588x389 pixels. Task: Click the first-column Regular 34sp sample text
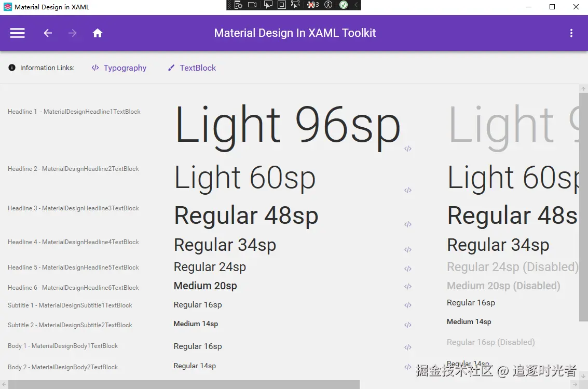point(225,246)
